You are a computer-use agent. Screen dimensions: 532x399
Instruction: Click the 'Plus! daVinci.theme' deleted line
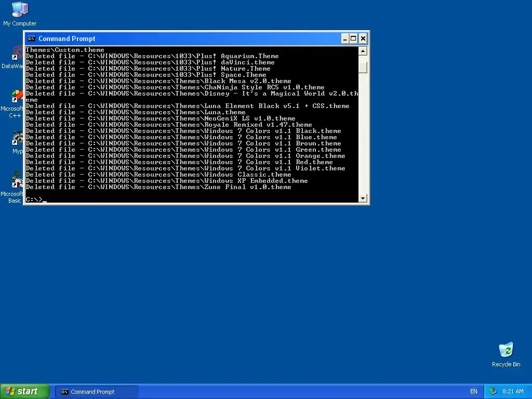click(150, 62)
